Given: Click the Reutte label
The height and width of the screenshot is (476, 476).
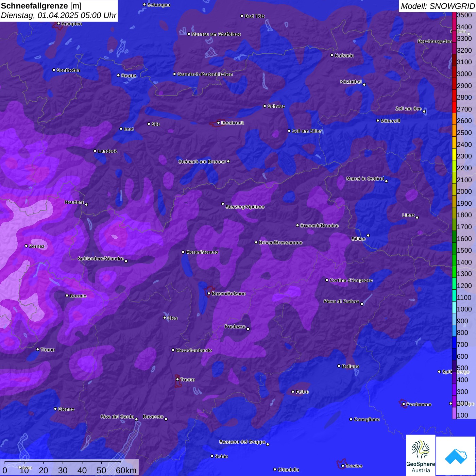Looking at the screenshot, I should tap(129, 75).
